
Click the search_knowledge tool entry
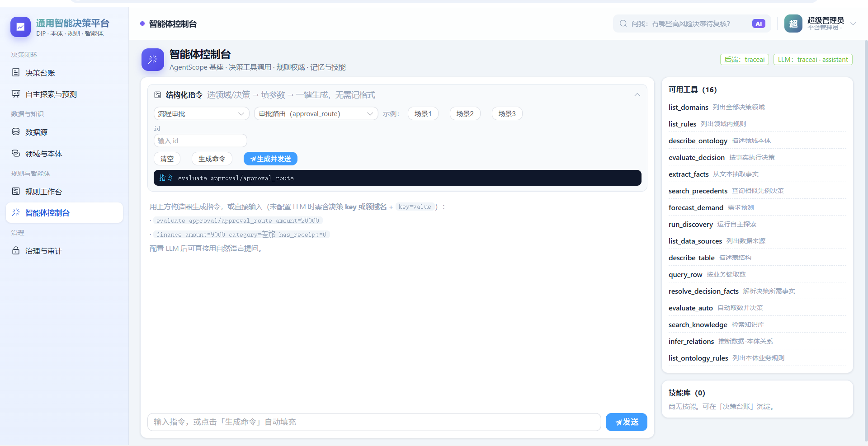click(x=757, y=324)
